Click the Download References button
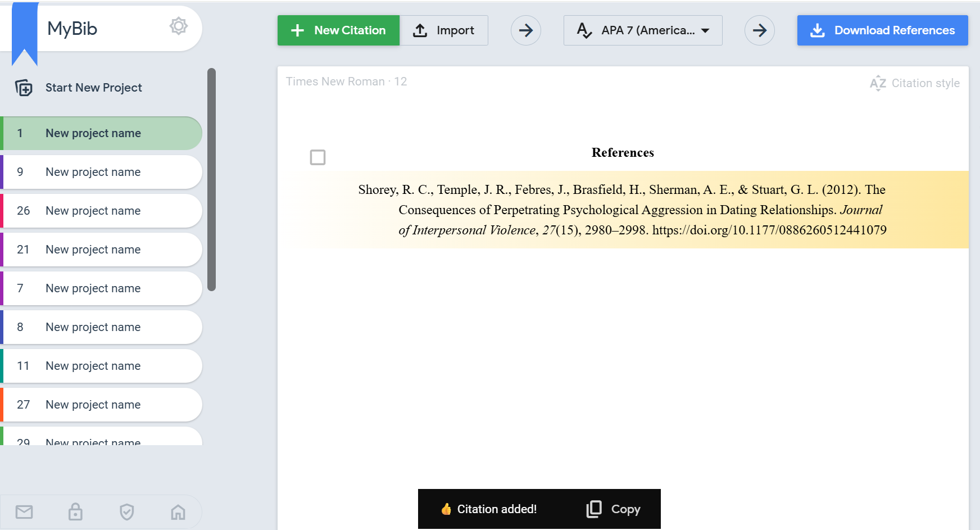This screenshot has height=530, width=980. point(882,30)
